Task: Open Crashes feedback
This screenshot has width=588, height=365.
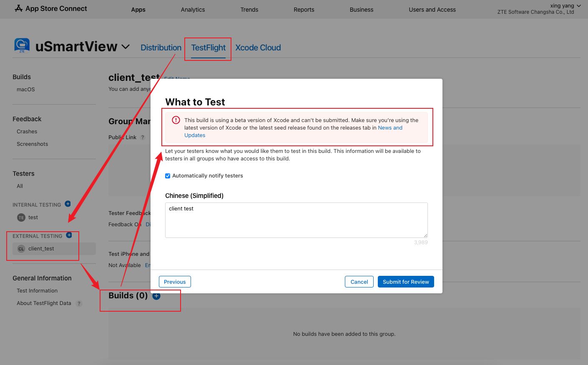Action: [x=27, y=132]
